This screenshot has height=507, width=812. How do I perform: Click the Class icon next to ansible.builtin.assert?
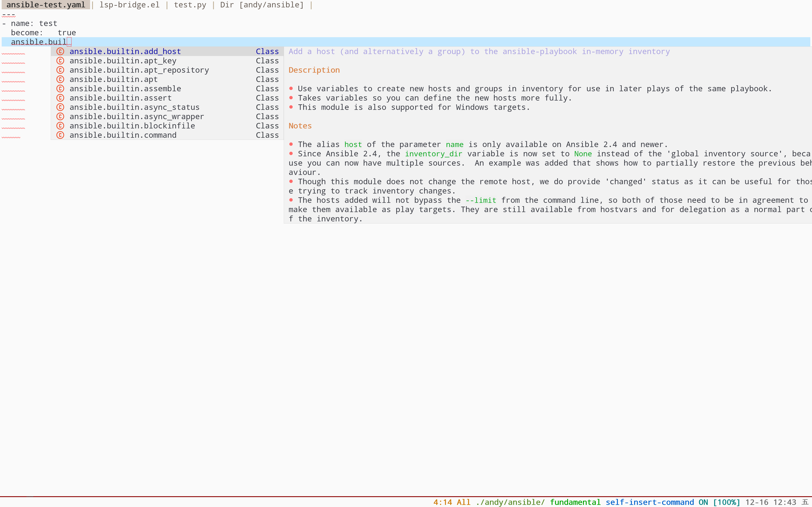click(60, 98)
